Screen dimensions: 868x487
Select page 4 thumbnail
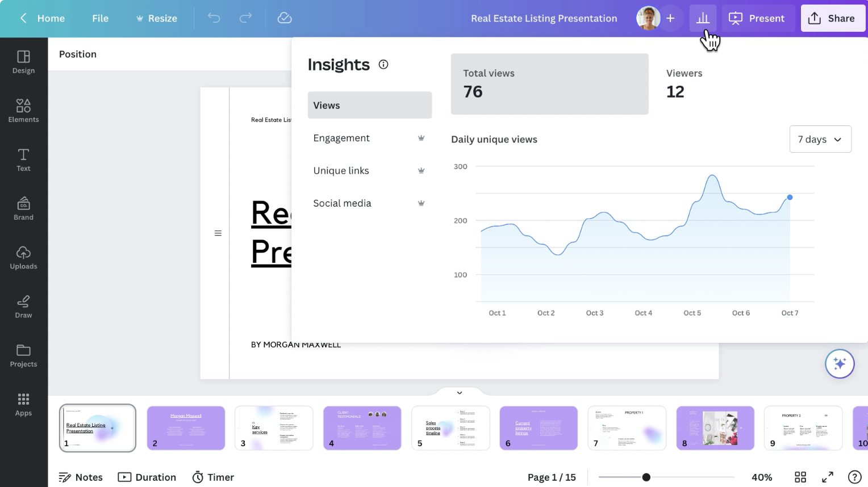(x=362, y=428)
